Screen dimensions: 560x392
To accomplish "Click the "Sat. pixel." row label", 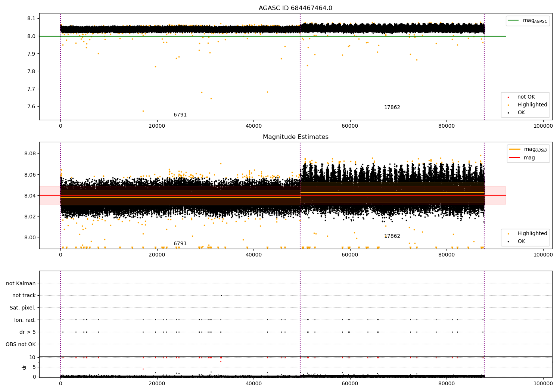I will [x=23, y=308].
